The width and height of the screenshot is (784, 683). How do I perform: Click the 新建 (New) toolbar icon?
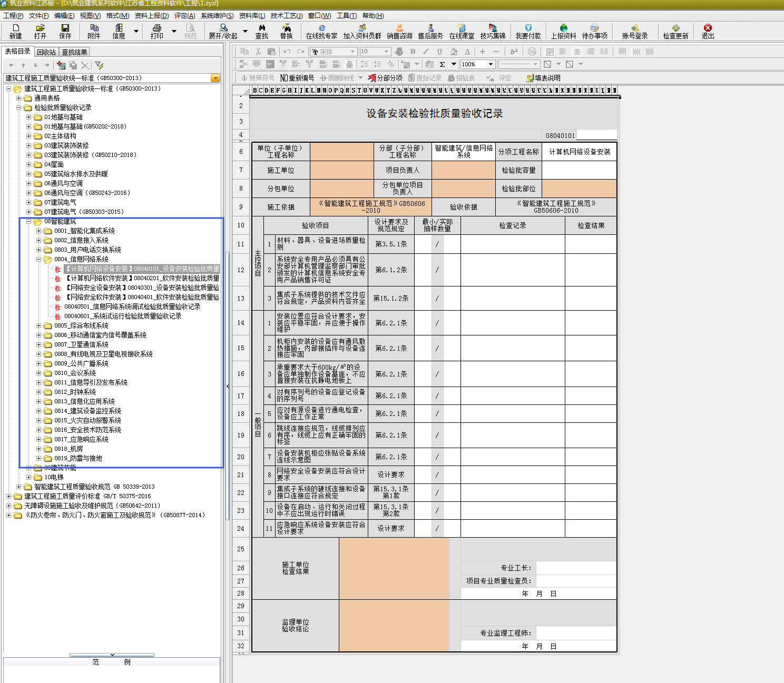pos(16,32)
